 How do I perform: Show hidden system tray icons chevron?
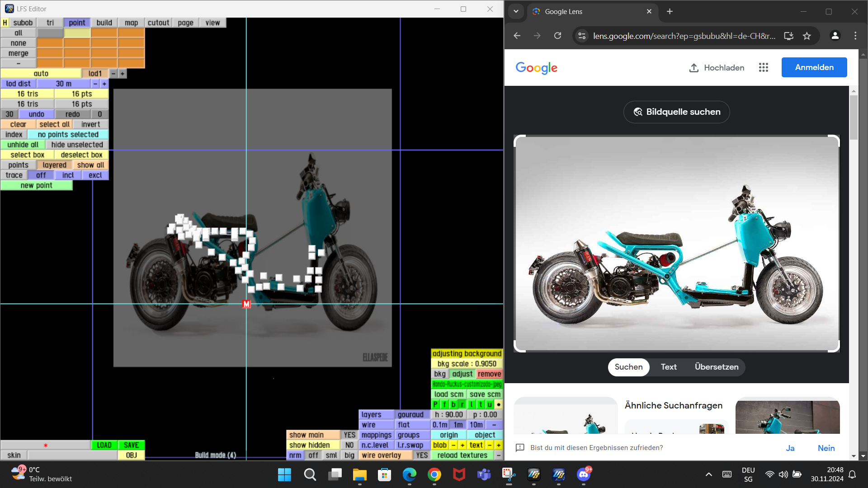pyautogui.click(x=708, y=474)
